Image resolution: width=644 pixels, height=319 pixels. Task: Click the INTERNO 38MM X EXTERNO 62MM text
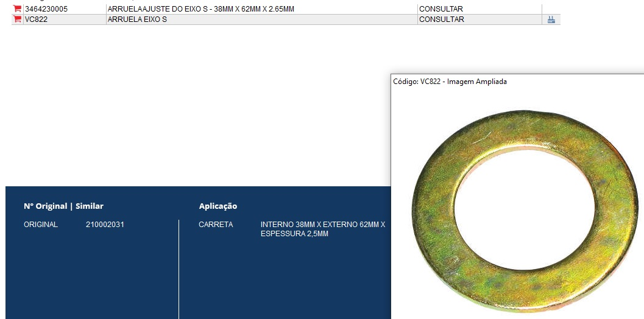322,225
